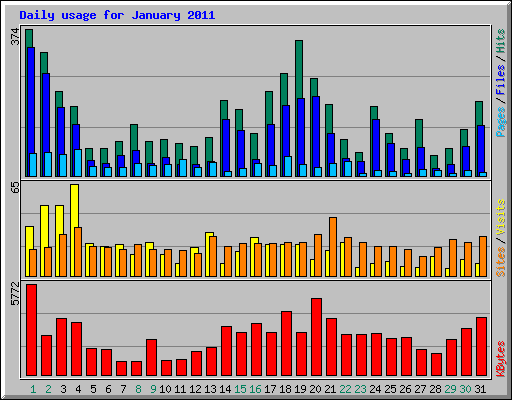Viewport: 512px width, 400px height.
Task: Click the '374' hits axis maximum label
Action: point(16,36)
